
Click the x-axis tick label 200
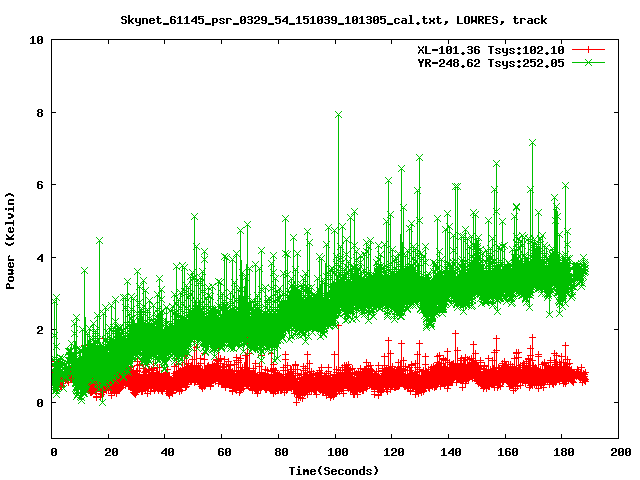[619, 453]
